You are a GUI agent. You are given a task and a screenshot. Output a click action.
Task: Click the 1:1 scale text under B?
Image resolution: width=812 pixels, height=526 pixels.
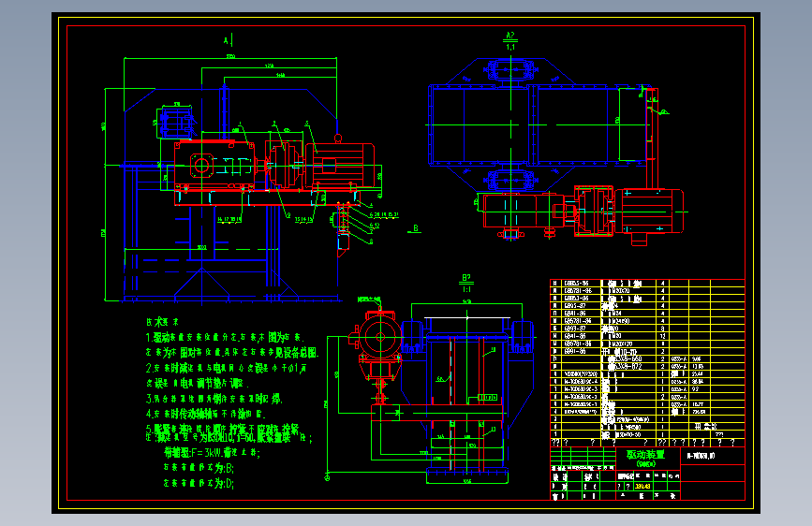click(466, 289)
